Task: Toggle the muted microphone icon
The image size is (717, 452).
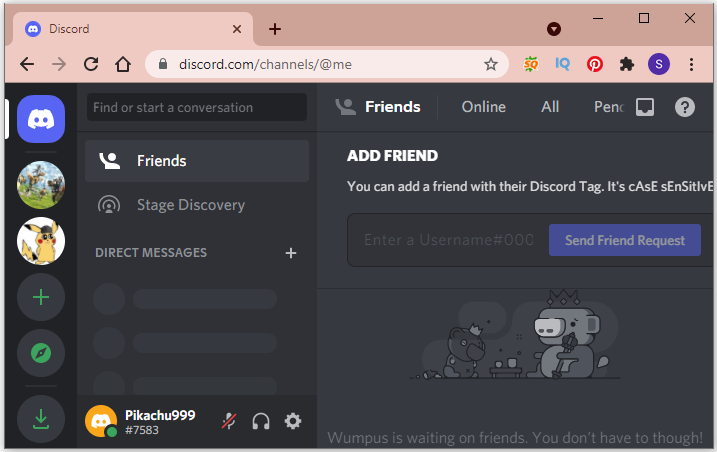Action: point(229,421)
